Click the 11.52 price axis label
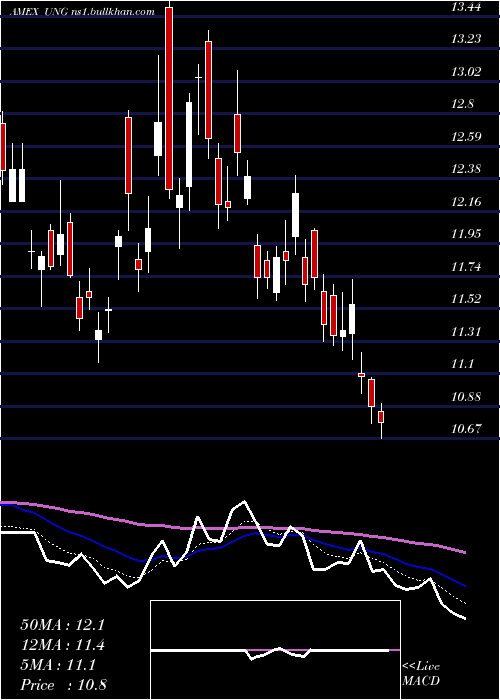The height and width of the screenshot is (700, 500). [x=466, y=299]
